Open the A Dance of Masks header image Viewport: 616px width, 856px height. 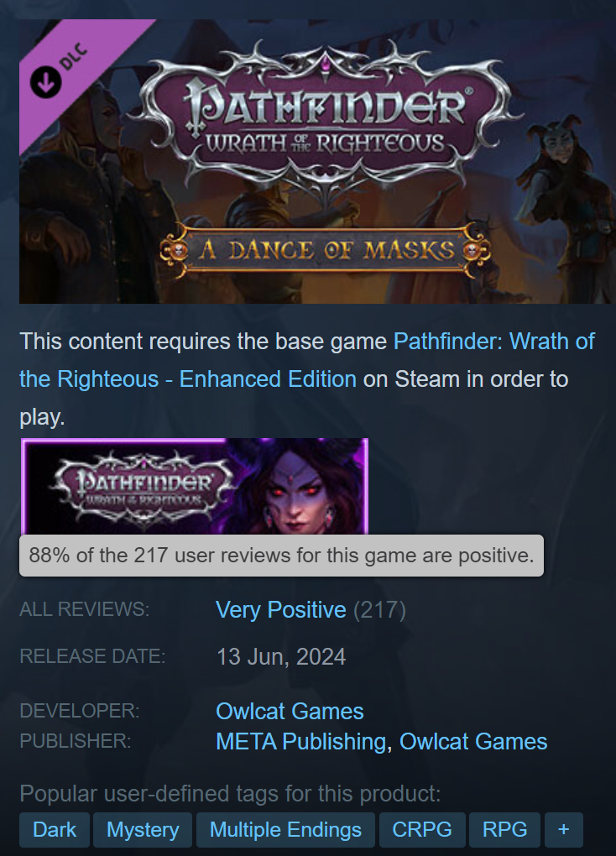[x=317, y=161]
